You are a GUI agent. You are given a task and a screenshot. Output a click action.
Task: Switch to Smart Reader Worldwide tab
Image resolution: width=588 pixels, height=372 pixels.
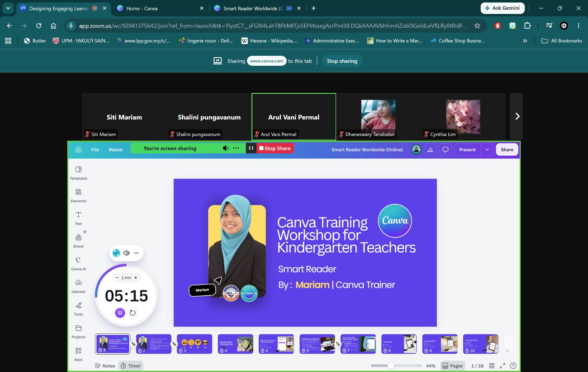tap(257, 8)
